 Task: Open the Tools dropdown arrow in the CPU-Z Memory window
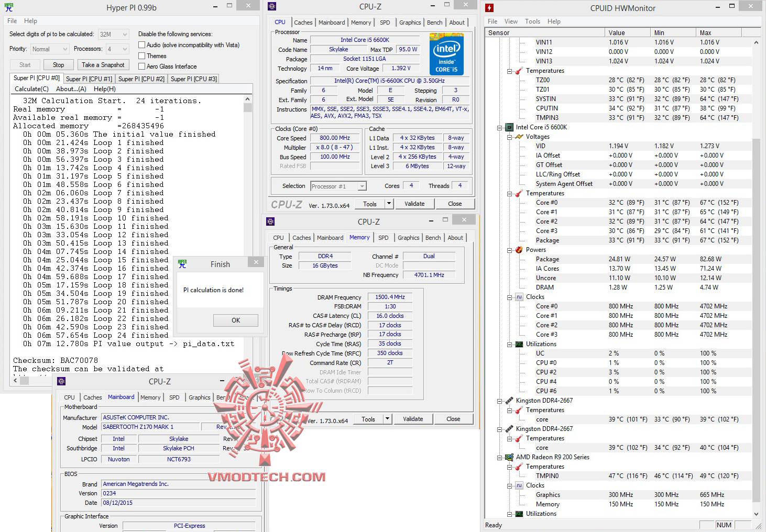[387, 419]
